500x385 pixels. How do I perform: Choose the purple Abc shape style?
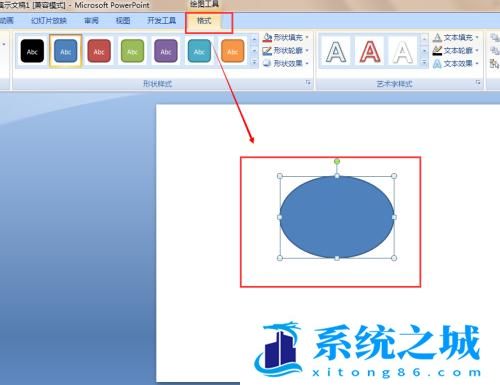click(166, 51)
